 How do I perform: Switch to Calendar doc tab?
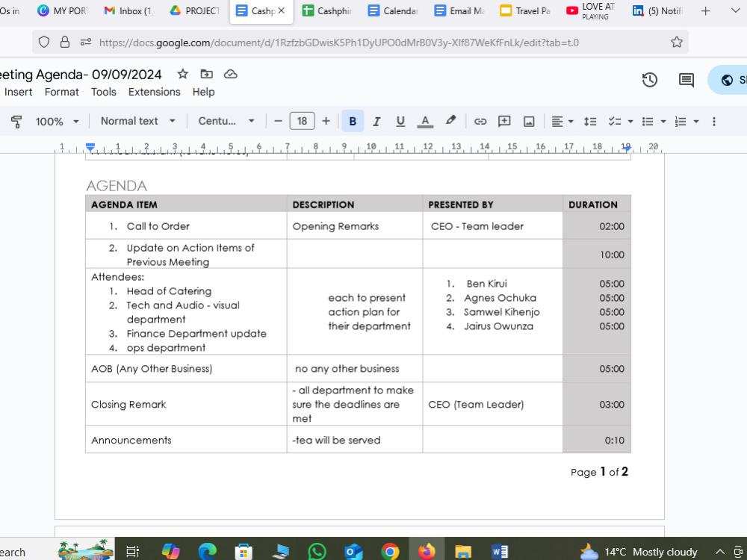(393, 10)
